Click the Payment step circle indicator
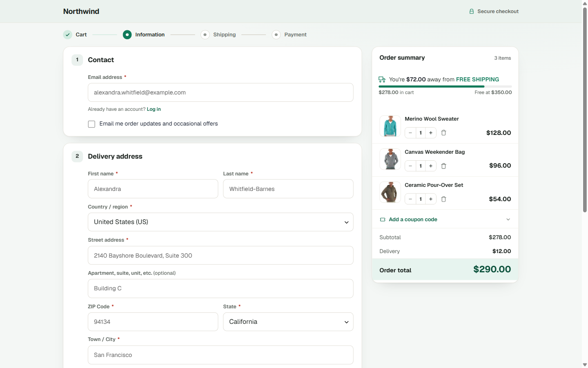 coord(276,35)
